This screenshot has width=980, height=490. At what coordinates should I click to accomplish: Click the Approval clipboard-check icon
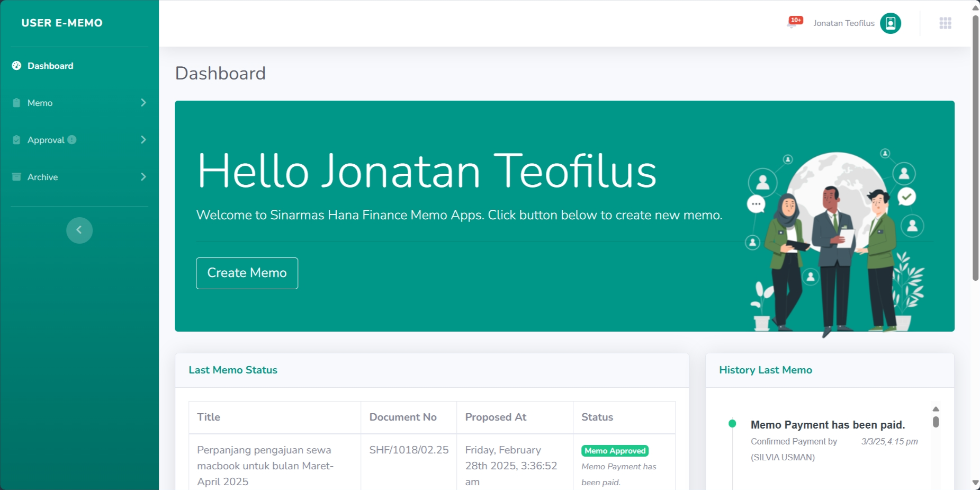[x=16, y=140]
